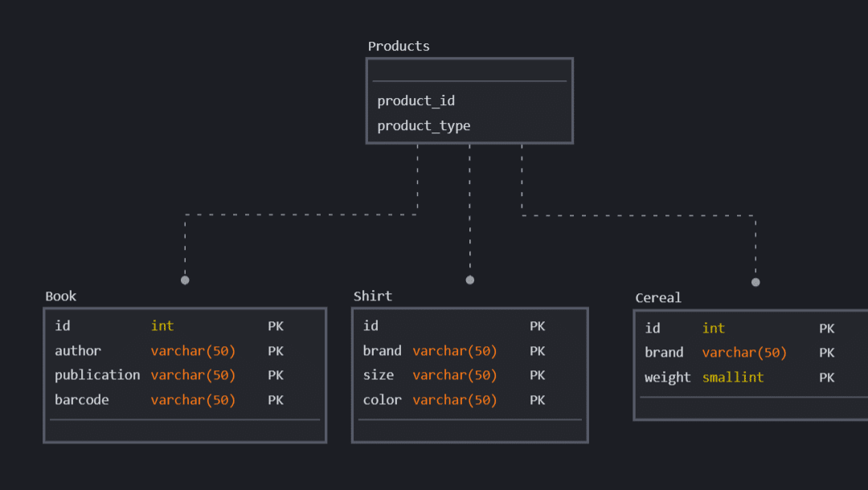The image size is (868, 490).
Task: Click the author field in Book table
Action: click(78, 351)
